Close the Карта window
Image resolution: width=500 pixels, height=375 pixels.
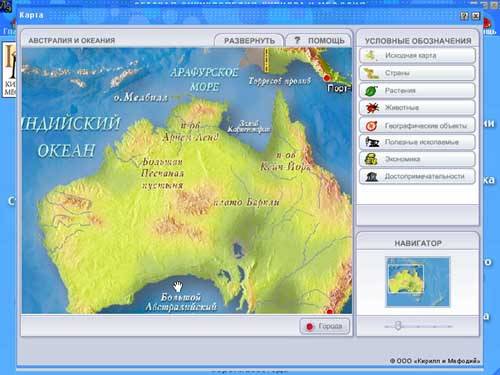click(x=476, y=16)
